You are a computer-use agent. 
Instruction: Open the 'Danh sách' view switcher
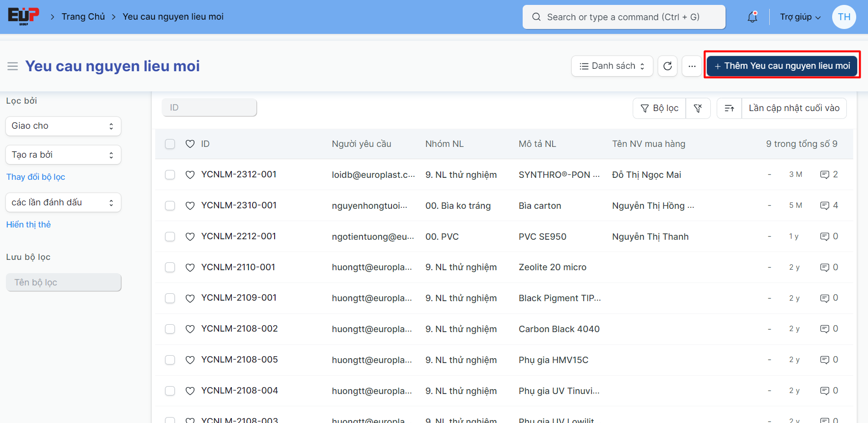coord(612,66)
